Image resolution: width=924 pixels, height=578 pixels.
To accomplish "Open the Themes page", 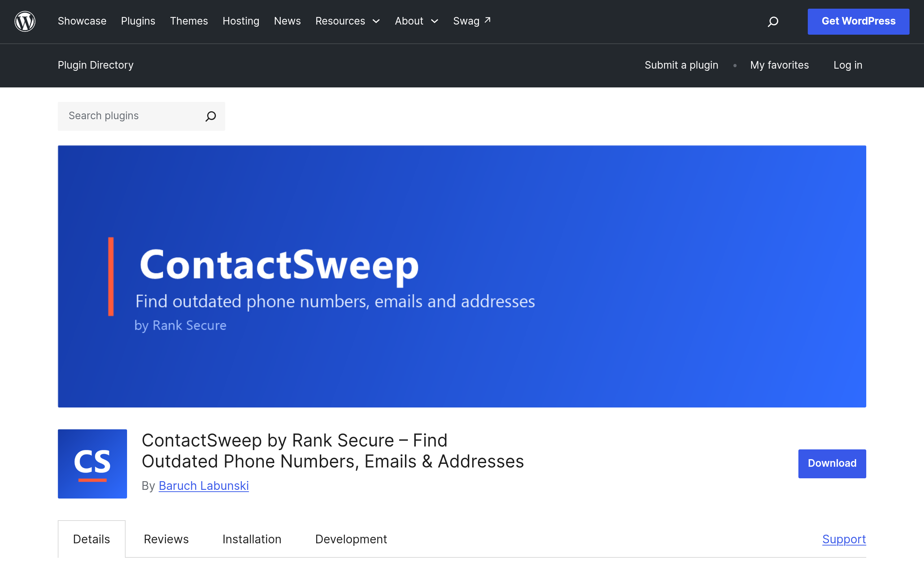I will point(189,21).
